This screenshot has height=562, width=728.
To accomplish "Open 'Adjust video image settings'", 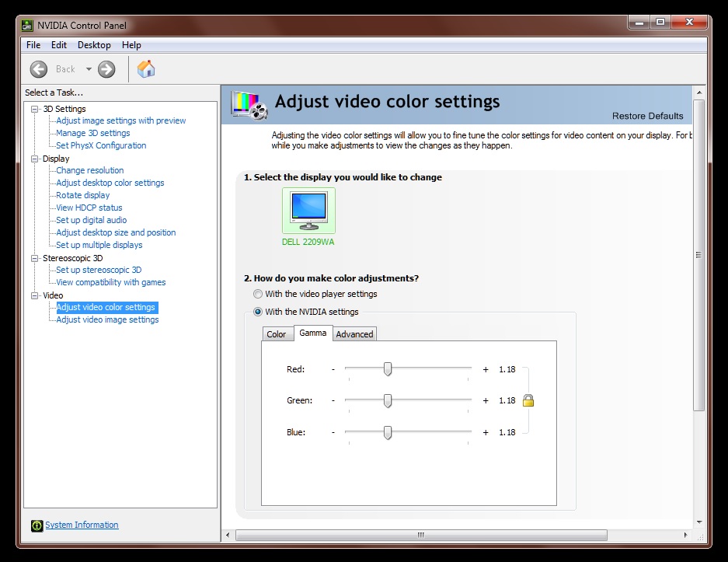I will pos(107,320).
